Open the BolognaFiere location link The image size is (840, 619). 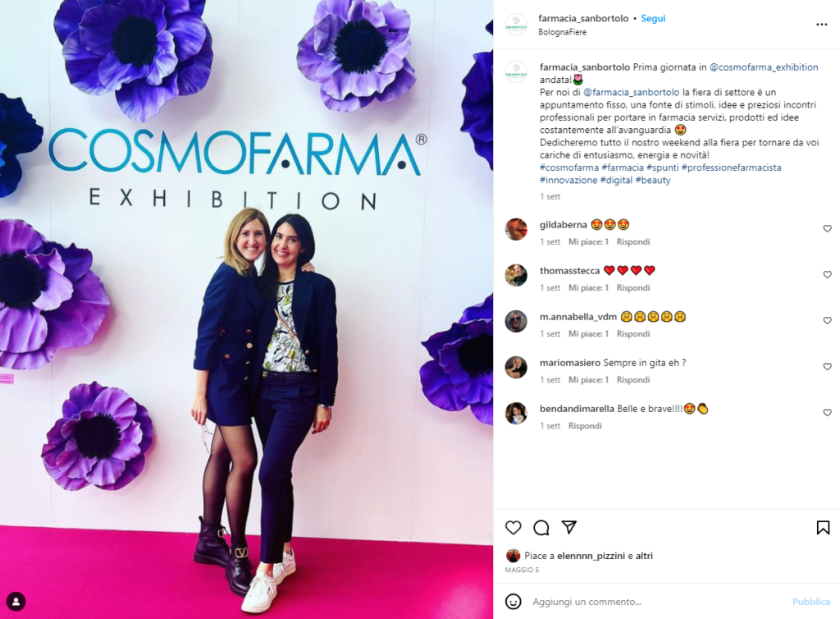pyautogui.click(x=562, y=32)
